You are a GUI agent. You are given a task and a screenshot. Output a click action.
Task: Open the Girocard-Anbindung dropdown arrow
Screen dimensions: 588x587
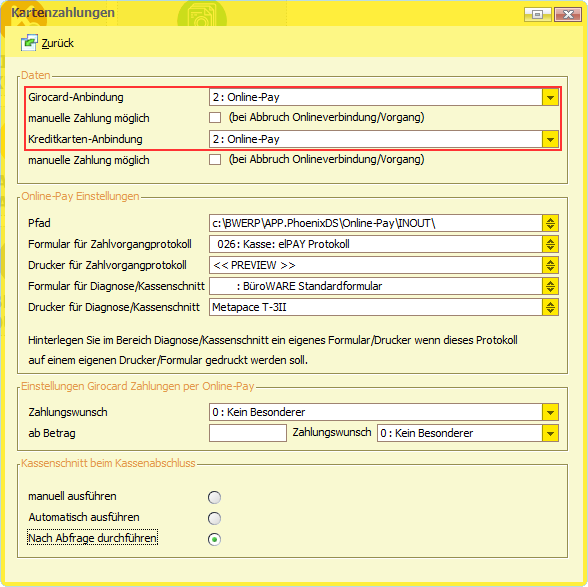coord(550,98)
